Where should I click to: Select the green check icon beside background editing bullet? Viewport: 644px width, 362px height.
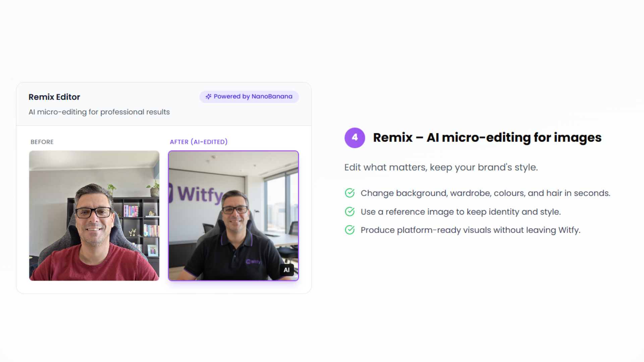click(x=350, y=193)
